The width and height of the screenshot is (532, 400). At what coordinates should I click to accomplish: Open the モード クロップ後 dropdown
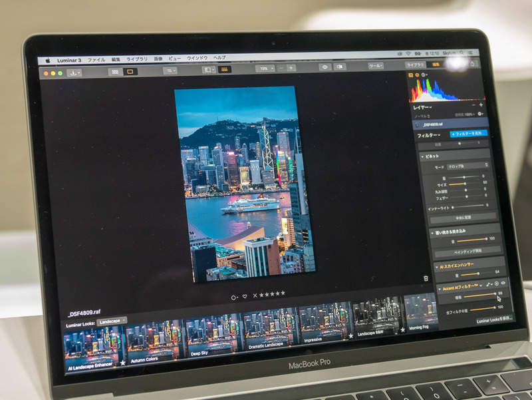[x=467, y=166]
